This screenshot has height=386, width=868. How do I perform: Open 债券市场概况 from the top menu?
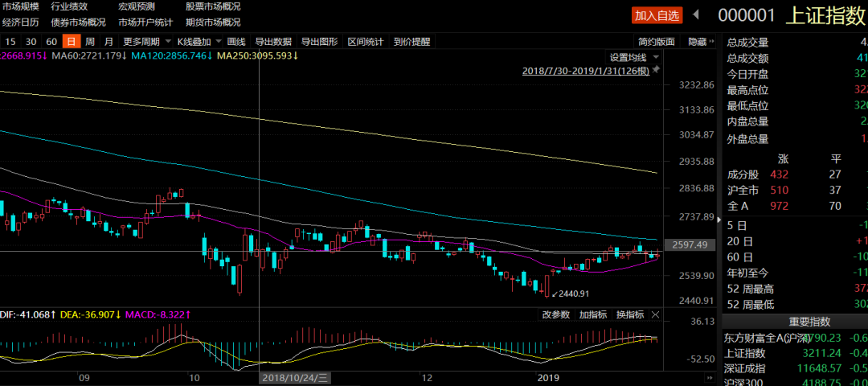[x=78, y=23]
